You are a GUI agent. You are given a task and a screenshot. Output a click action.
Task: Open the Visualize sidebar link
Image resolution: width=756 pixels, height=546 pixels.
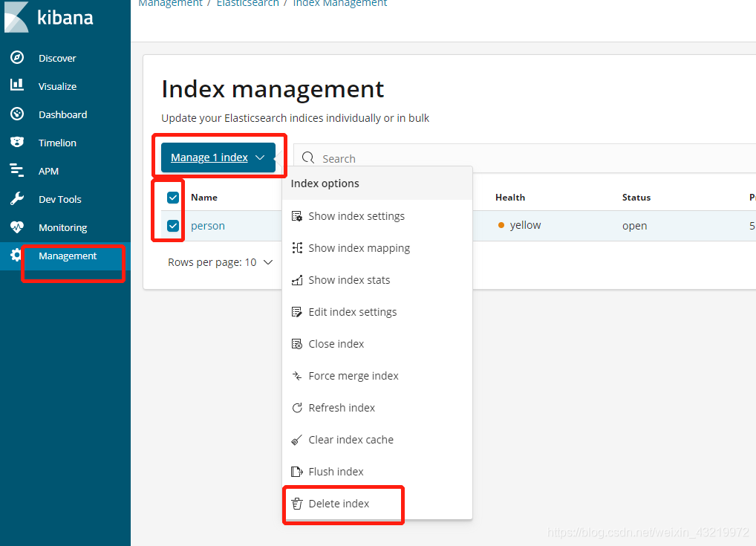pyautogui.click(x=57, y=86)
